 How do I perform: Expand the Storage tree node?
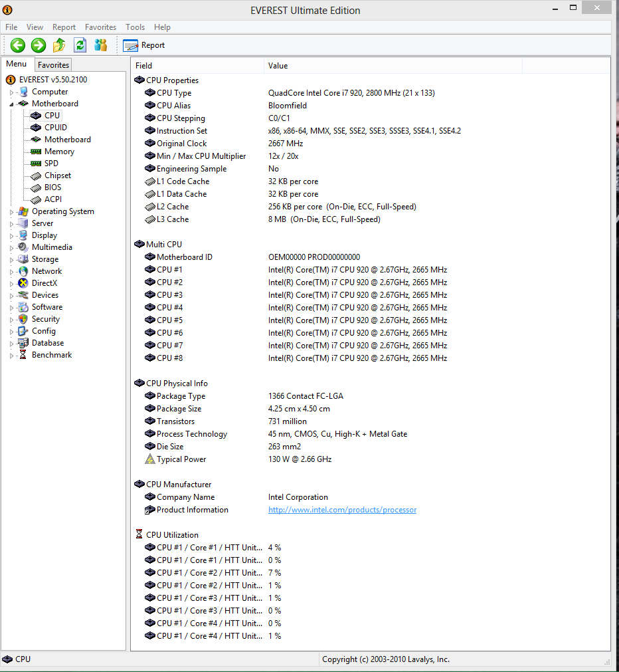(11, 260)
